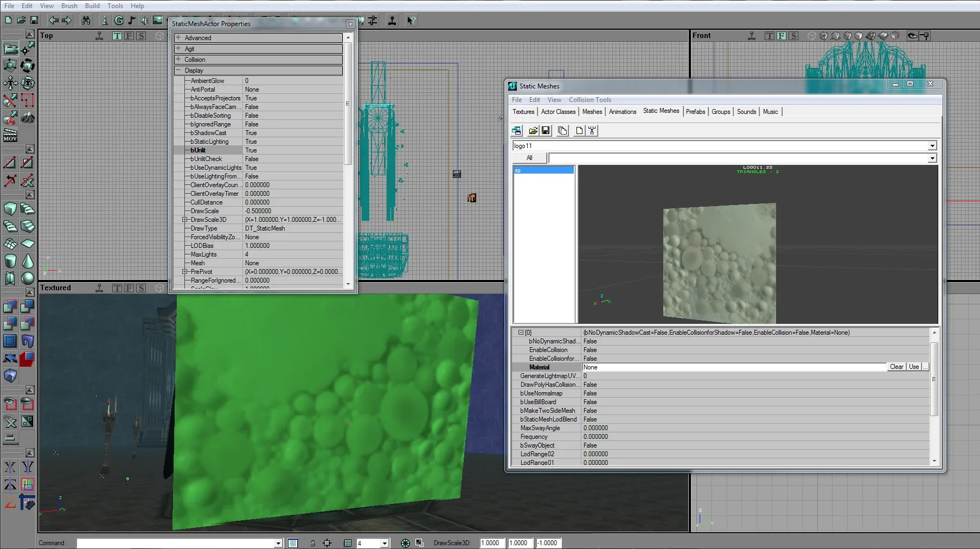Viewport: 980px width, 549px height.
Task: Expand the Collision property category
Action: point(178,59)
